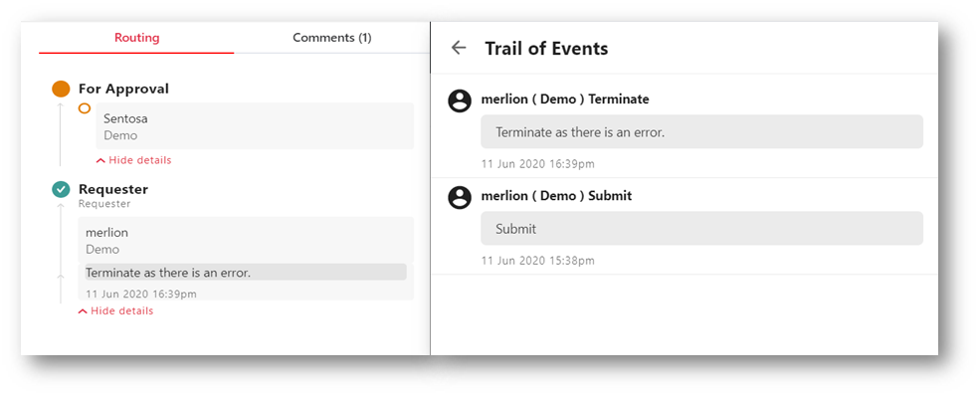Click the highlighted comment in the Requester card
The height and width of the screenshot is (397, 980).
click(x=246, y=272)
